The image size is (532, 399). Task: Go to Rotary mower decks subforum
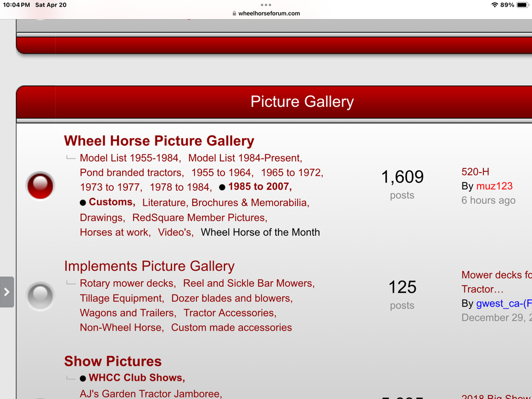click(x=127, y=283)
